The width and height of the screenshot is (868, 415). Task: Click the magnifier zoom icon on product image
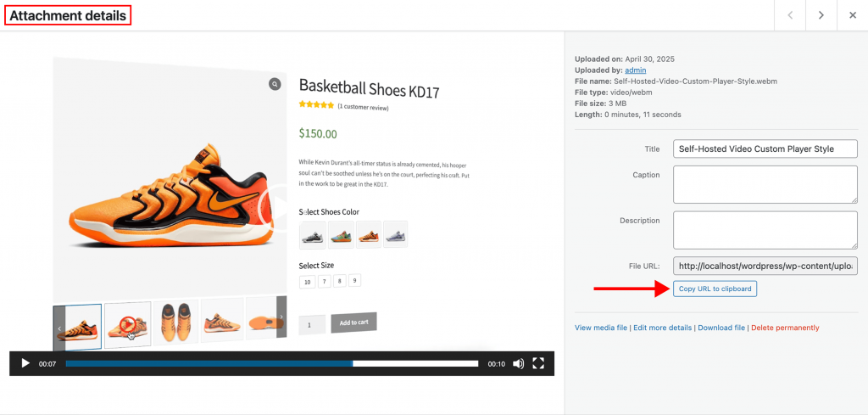click(x=275, y=84)
